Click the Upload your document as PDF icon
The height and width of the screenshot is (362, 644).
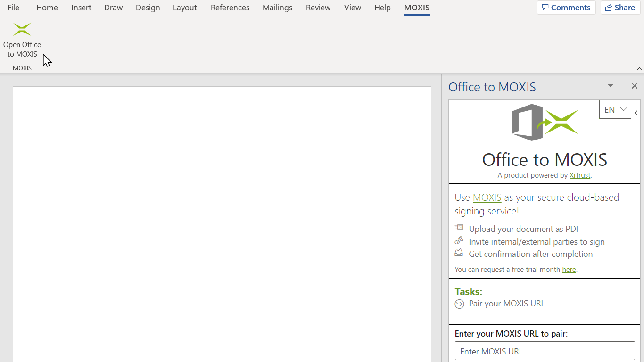click(x=459, y=228)
